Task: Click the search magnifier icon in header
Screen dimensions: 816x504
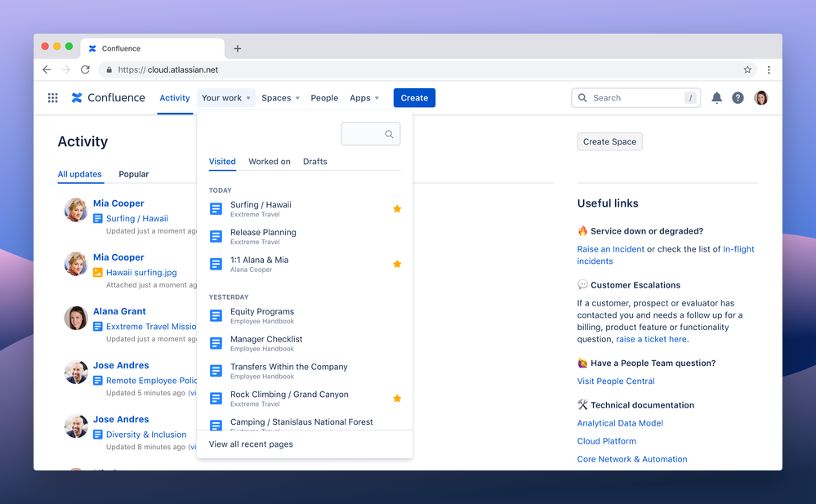Action: tap(582, 98)
